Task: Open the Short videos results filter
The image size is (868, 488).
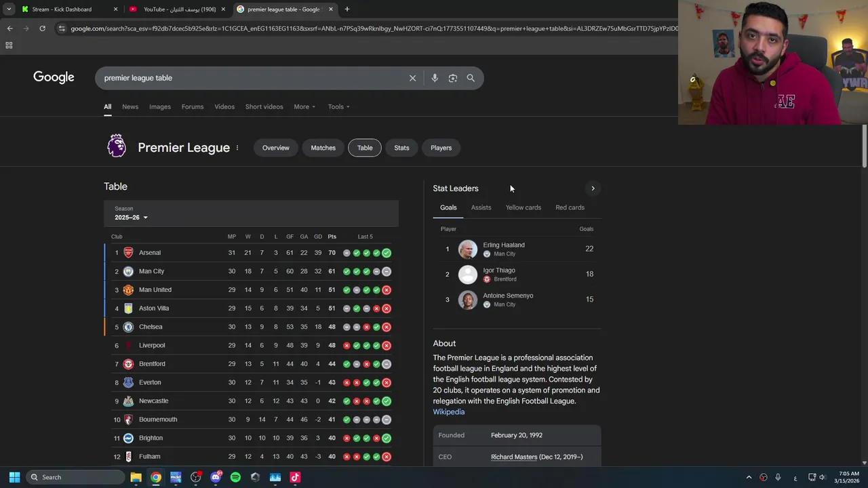Action: pyautogui.click(x=264, y=106)
